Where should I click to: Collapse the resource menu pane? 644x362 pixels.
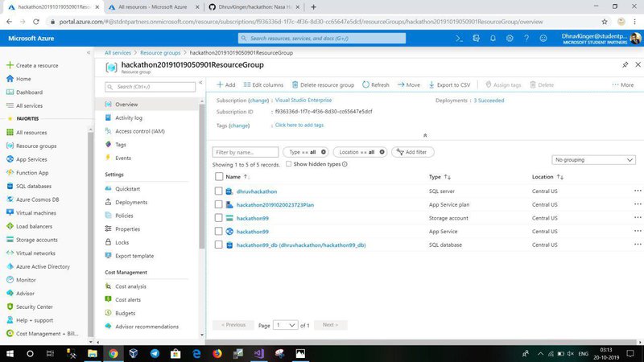tap(200, 83)
